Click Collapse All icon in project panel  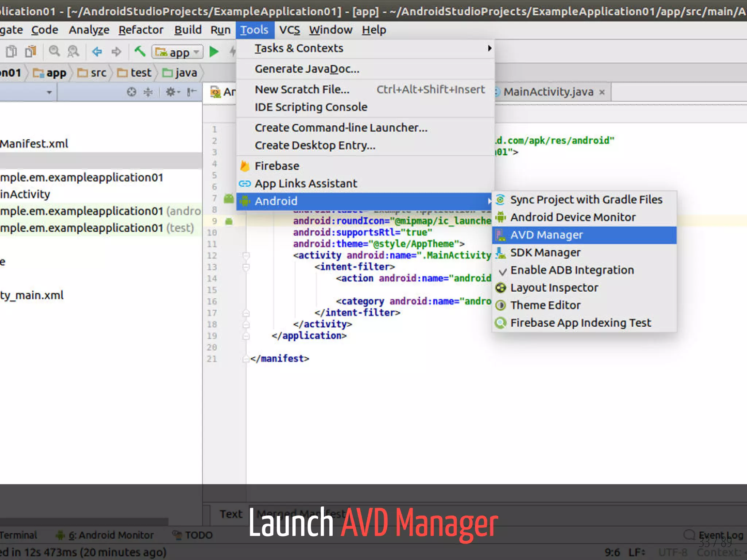tap(148, 92)
